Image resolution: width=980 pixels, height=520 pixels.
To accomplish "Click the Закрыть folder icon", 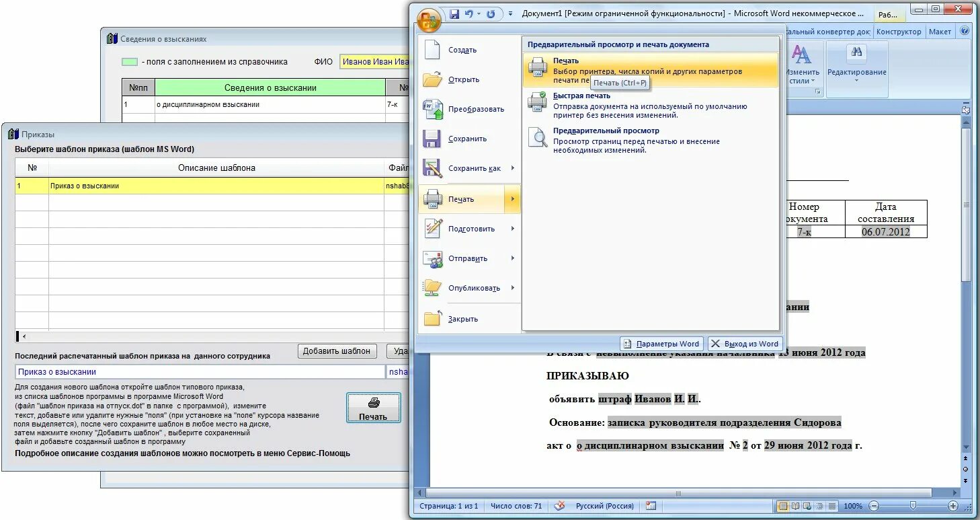I will point(432,319).
